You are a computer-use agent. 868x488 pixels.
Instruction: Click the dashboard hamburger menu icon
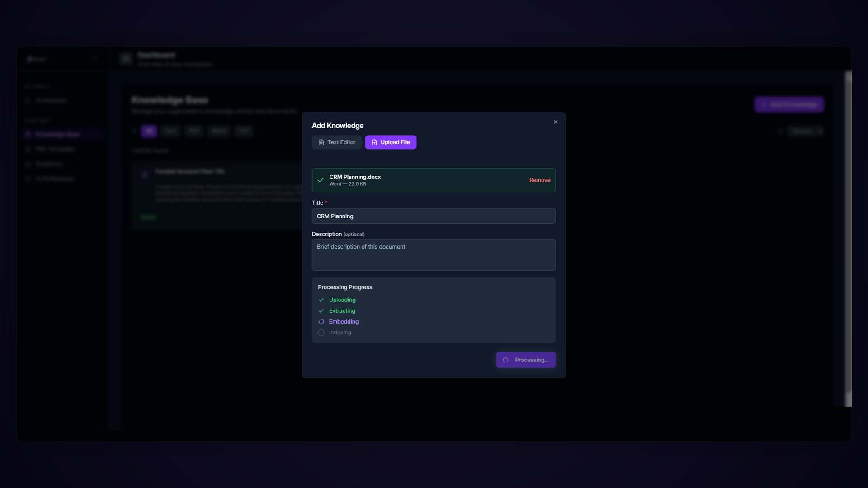pos(126,59)
